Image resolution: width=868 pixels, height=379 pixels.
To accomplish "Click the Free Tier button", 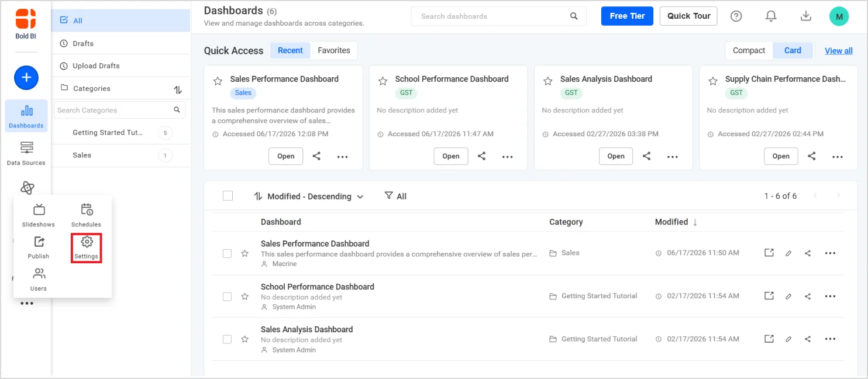I will [x=627, y=16].
